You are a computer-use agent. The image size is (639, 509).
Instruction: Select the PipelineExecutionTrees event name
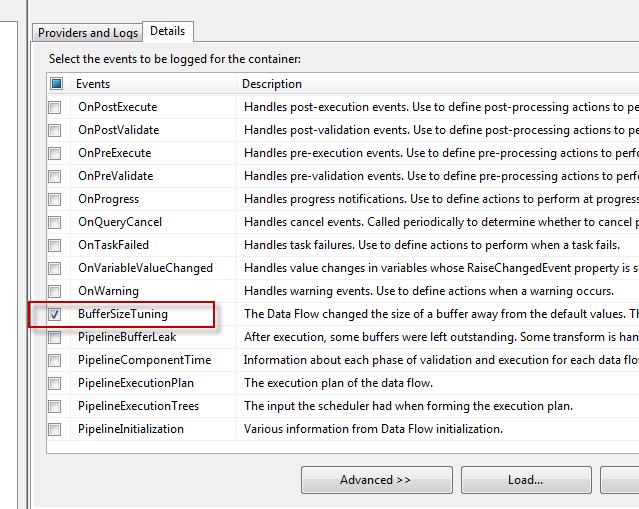[139, 406]
